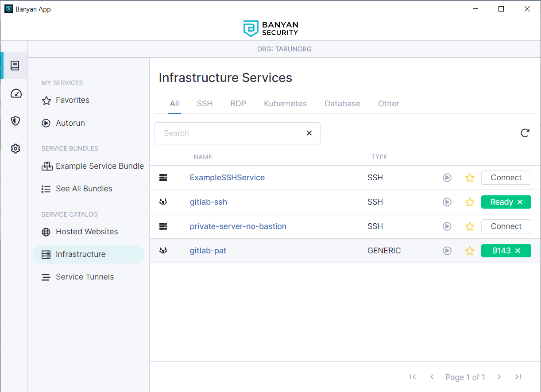This screenshot has width=541, height=392.
Task: Switch to the Kubernetes tab
Action: pos(285,104)
